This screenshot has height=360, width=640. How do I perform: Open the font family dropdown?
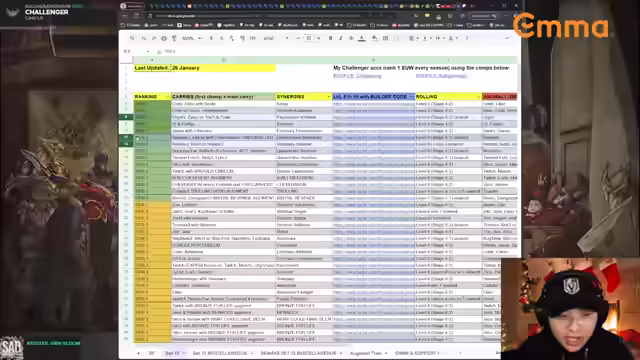(276, 38)
